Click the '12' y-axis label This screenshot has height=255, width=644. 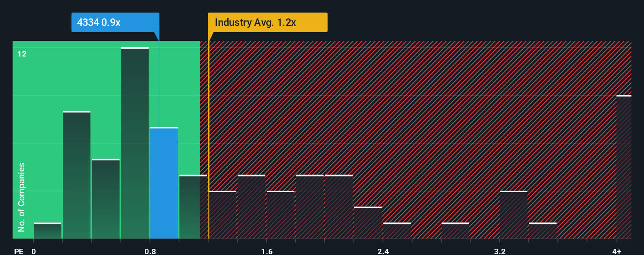coord(22,54)
